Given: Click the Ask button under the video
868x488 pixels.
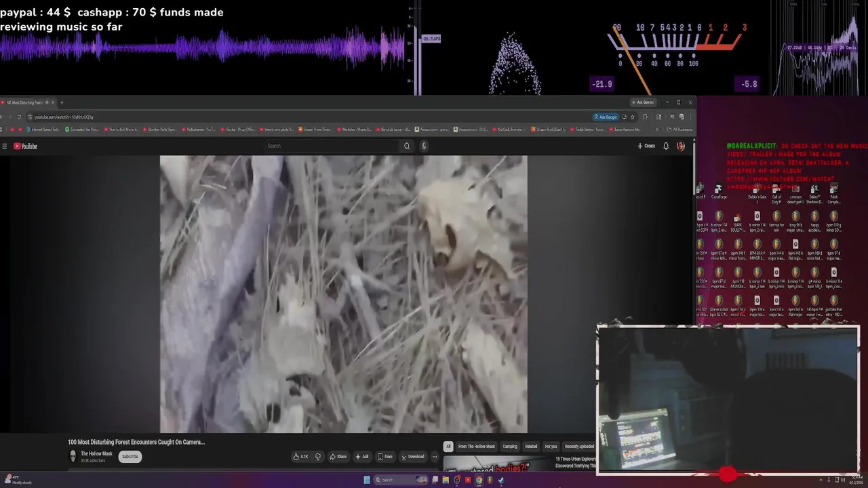Looking at the screenshot, I should 362,457.
